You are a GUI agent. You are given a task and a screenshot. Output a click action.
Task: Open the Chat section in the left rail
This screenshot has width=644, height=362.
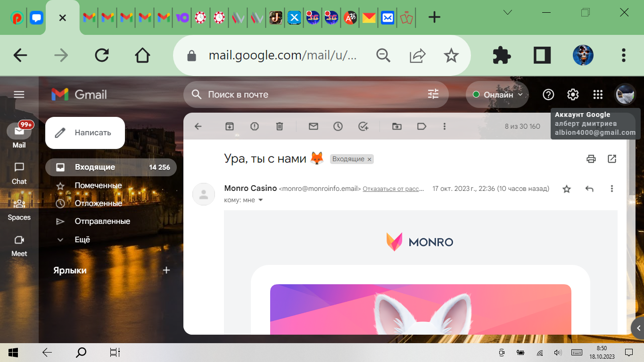coord(19,173)
